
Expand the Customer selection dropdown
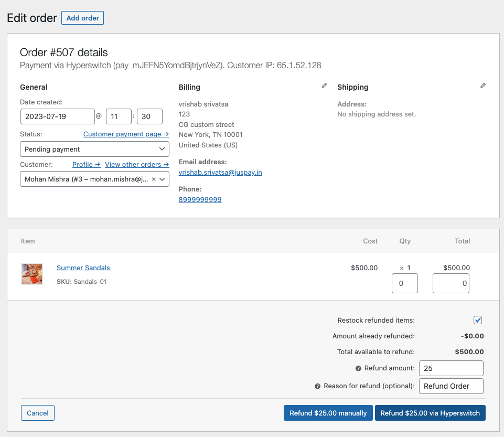(163, 179)
